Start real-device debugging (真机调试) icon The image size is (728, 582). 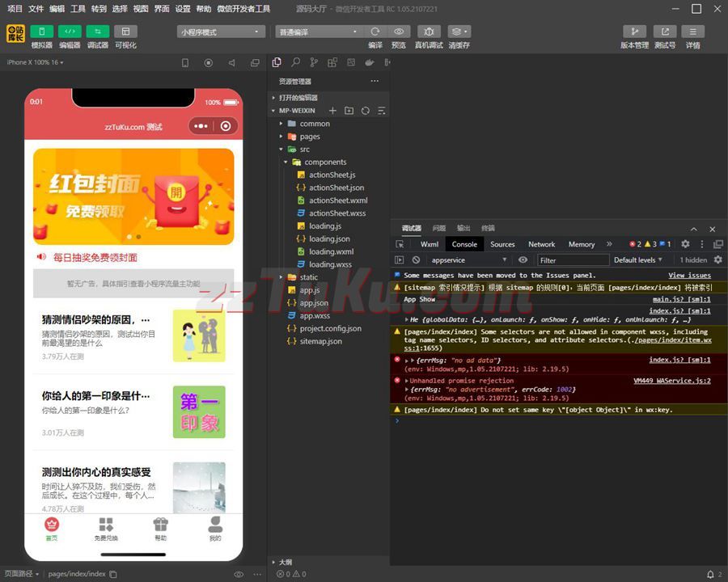pyautogui.click(x=428, y=32)
